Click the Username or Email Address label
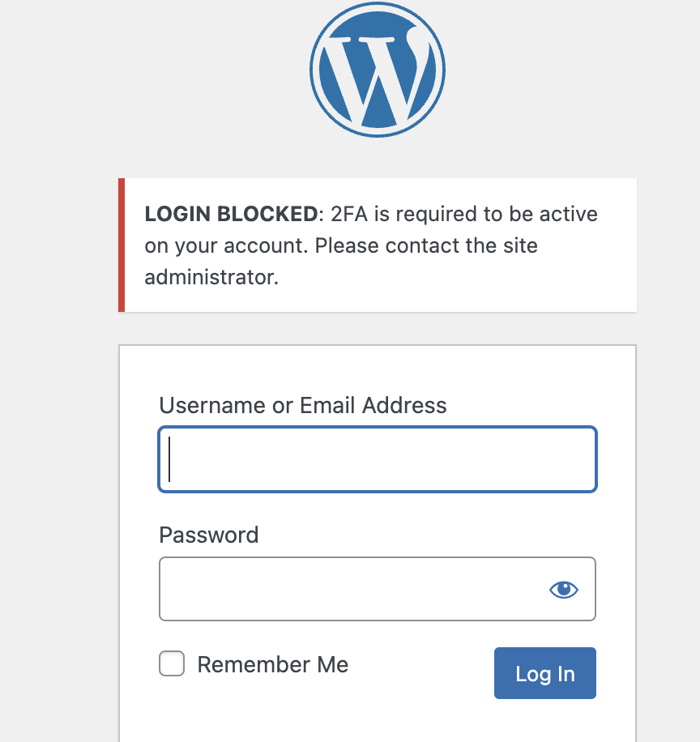 pos(303,405)
